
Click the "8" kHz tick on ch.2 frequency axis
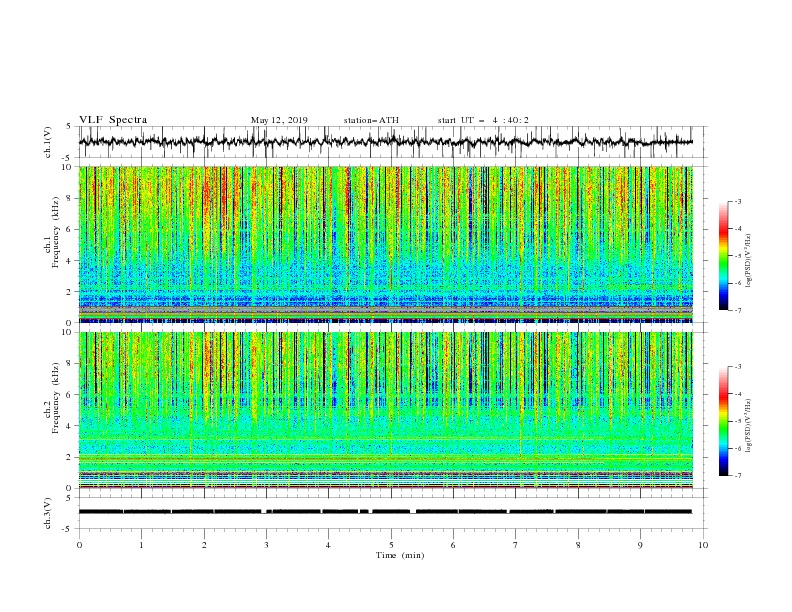70,364
